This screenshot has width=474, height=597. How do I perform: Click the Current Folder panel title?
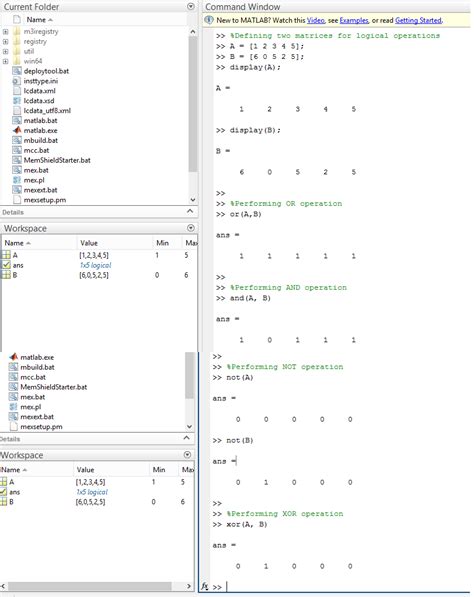click(31, 7)
